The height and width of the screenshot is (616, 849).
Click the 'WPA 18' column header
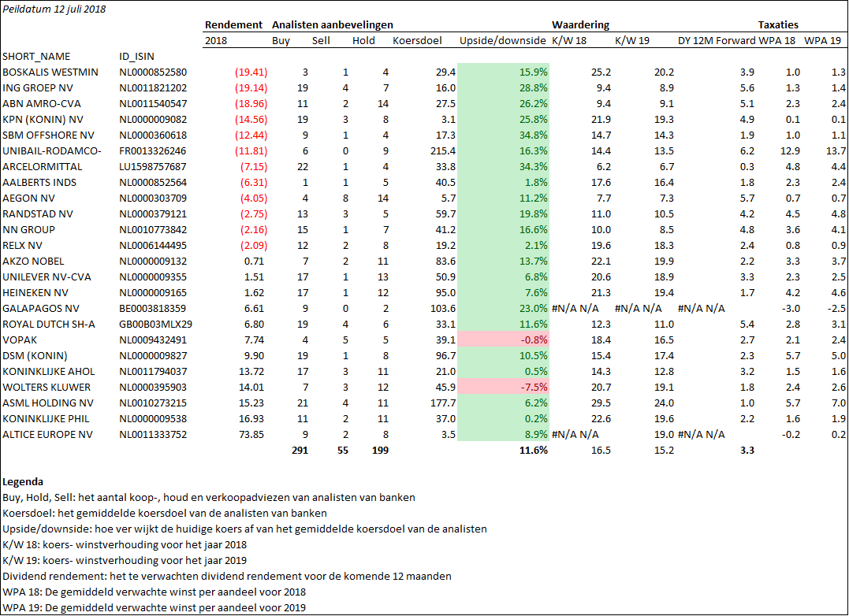[777, 40]
